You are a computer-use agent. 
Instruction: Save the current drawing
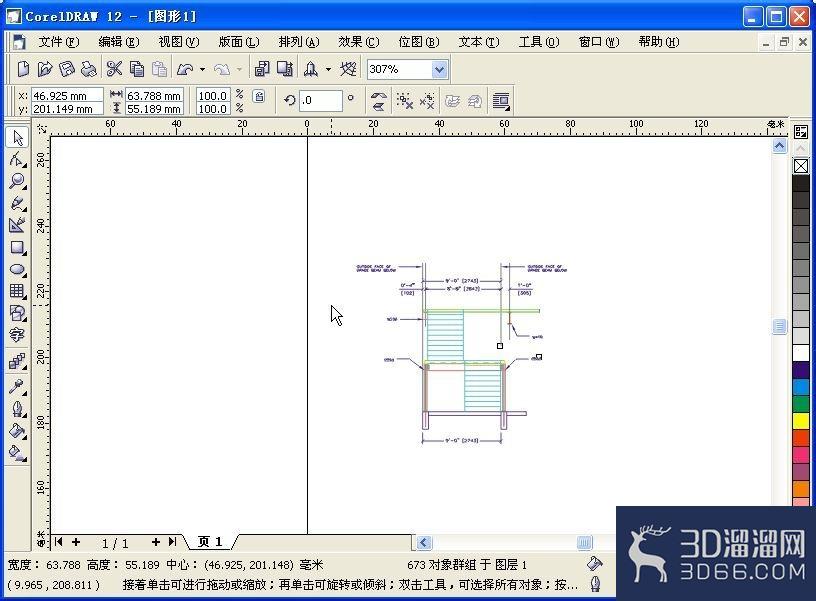(x=67, y=69)
